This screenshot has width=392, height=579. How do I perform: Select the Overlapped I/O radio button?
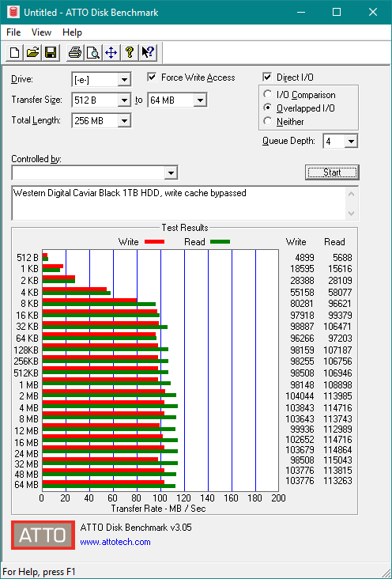268,108
